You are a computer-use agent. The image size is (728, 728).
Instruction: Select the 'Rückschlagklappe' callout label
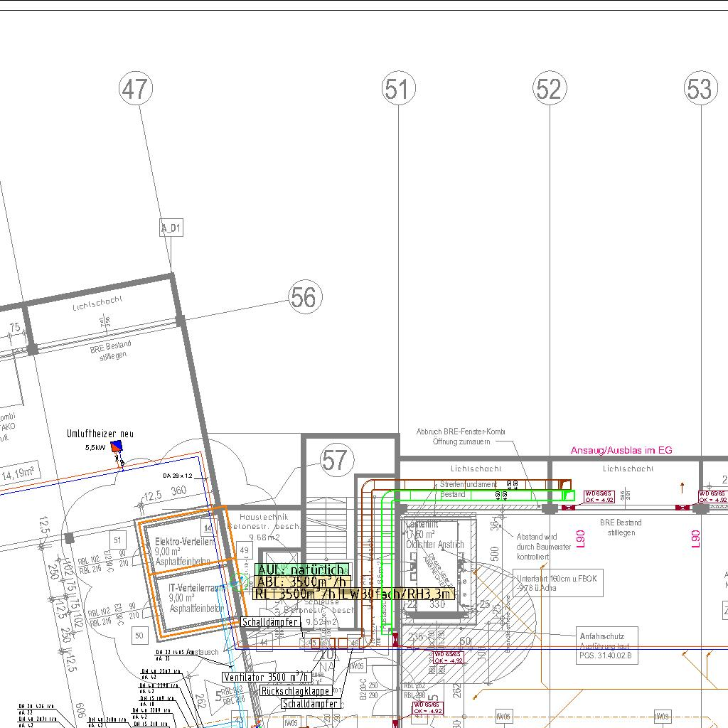[296, 691]
